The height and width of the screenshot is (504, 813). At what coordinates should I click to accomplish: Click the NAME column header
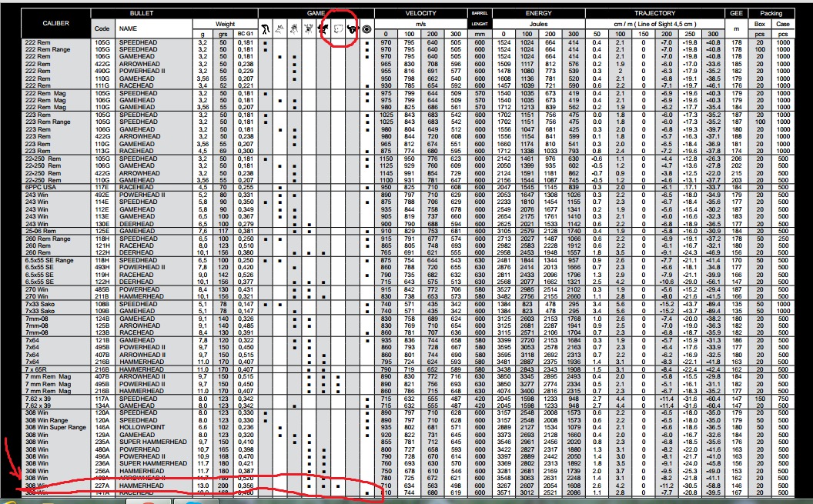pos(128,28)
